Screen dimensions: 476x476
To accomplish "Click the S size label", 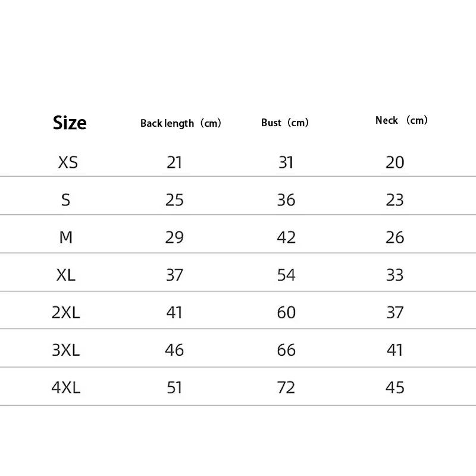I will click(x=66, y=200).
